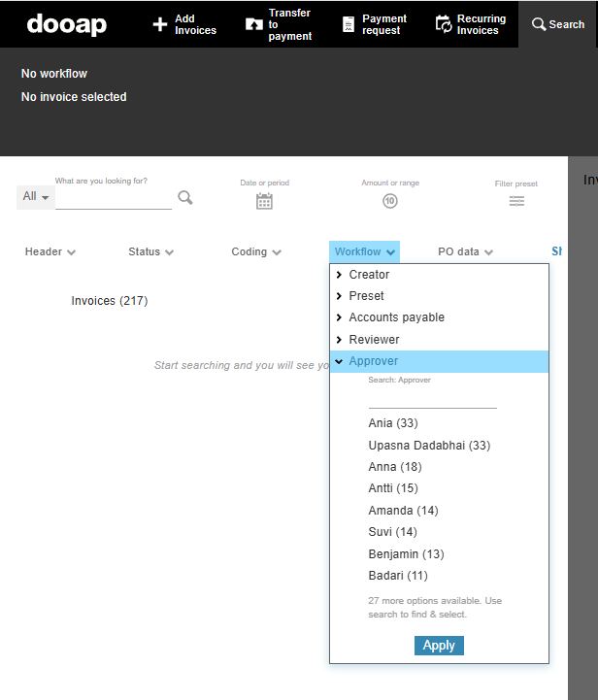Click the dooap logo
This screenshot has height=700, width=598.
click(66, 24)
